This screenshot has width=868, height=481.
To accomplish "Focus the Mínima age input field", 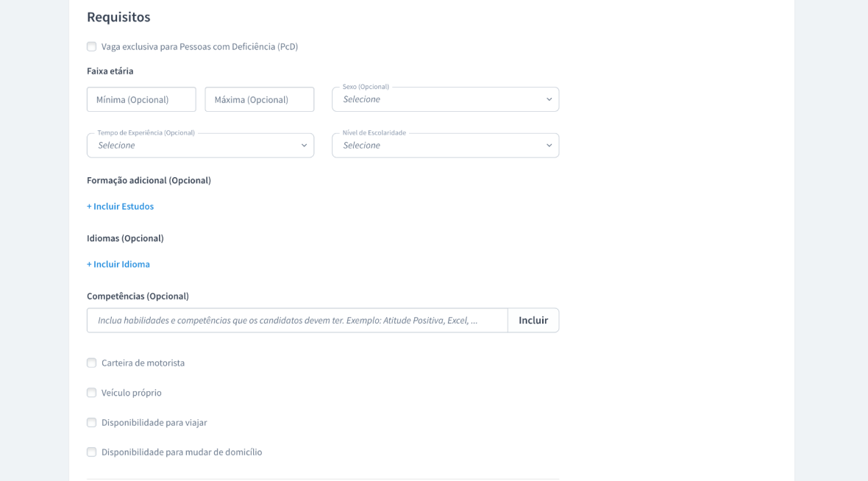I will tap(141, 99).
